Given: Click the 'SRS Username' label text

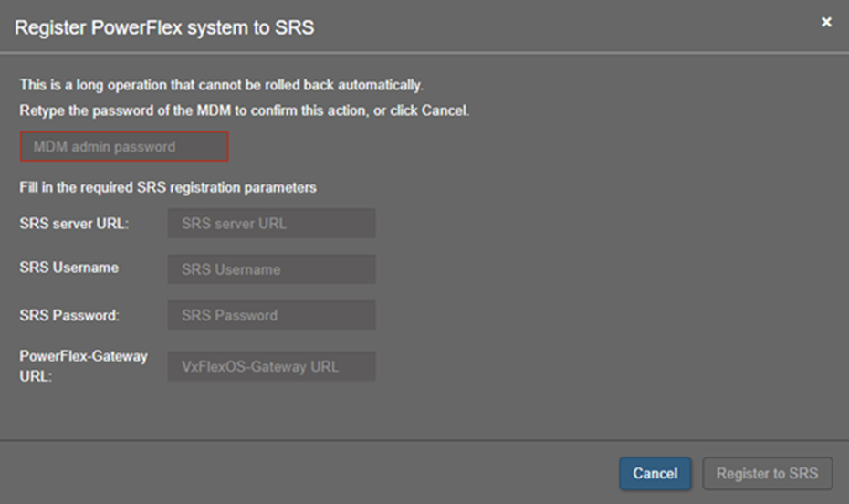Looking at the screenshot, I should click(x=68, y=268).
